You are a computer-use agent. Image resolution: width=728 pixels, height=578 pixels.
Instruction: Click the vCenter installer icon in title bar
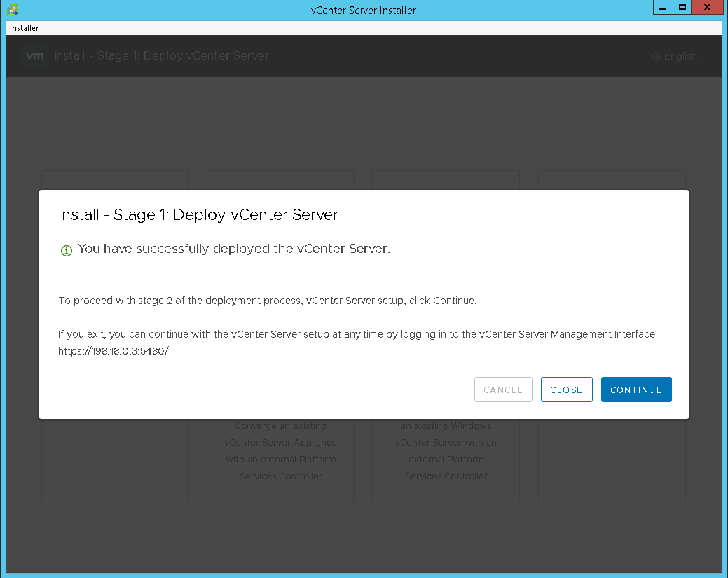coord(12,10)
